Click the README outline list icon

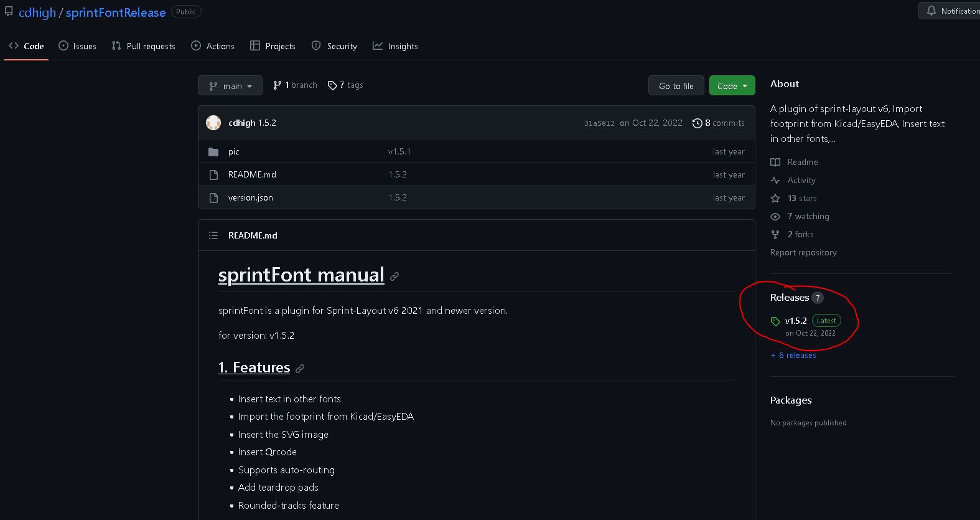pyautogui.click(x=213, y=235)
